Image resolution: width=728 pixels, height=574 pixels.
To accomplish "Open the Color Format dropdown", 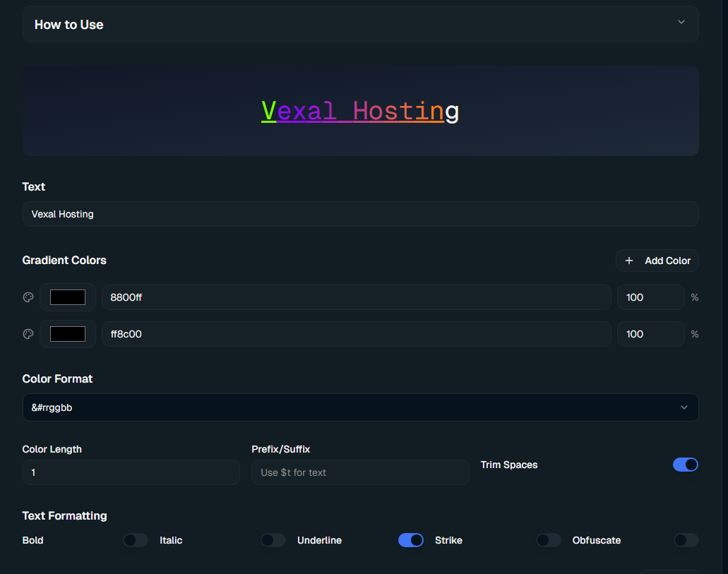I will (x=360, y=407).
